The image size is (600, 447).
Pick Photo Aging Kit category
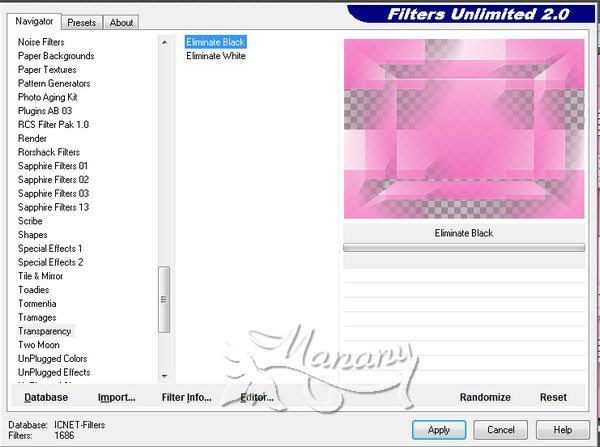pyautogui.click(x=47, y=97)
